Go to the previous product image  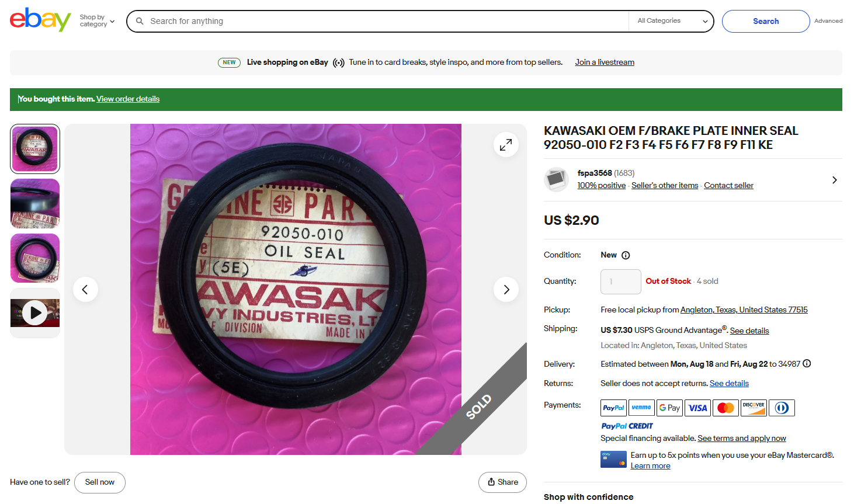[85, 289]
